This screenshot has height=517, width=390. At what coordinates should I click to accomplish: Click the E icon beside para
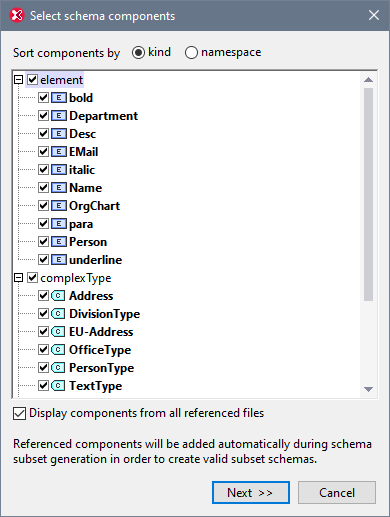coord(59,224)
